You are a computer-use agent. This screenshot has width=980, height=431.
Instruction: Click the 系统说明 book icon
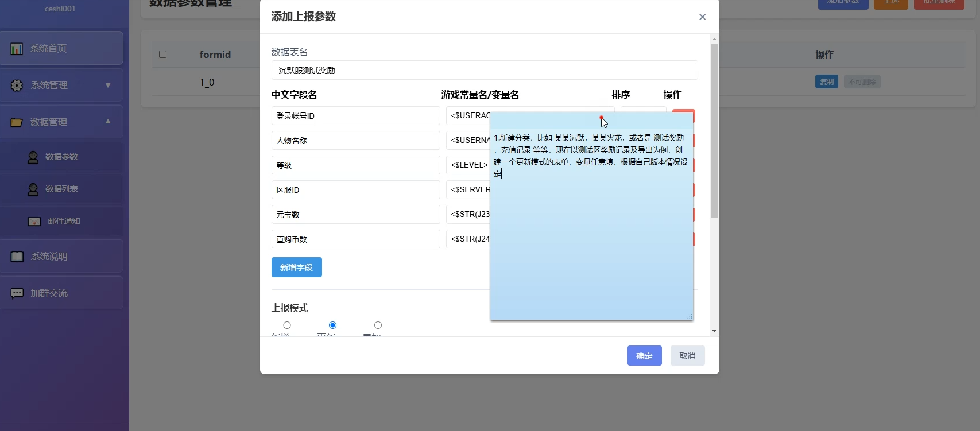point(17,257)
